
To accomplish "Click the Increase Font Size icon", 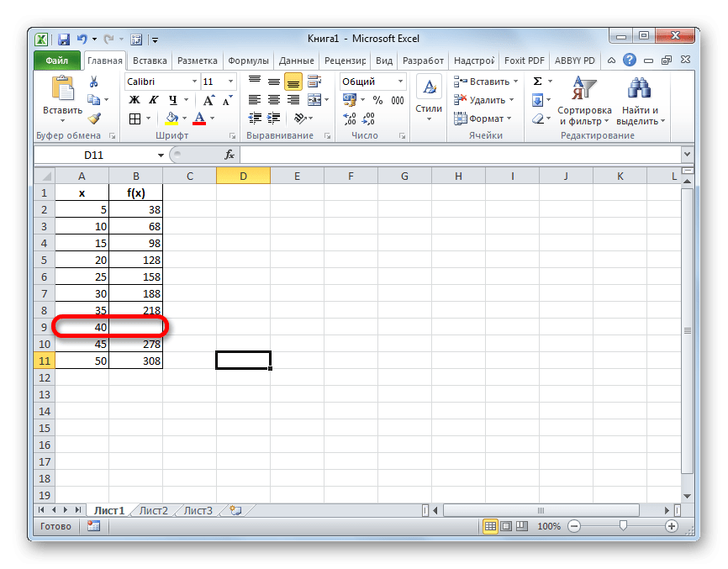I will click(x=208, y=100).
